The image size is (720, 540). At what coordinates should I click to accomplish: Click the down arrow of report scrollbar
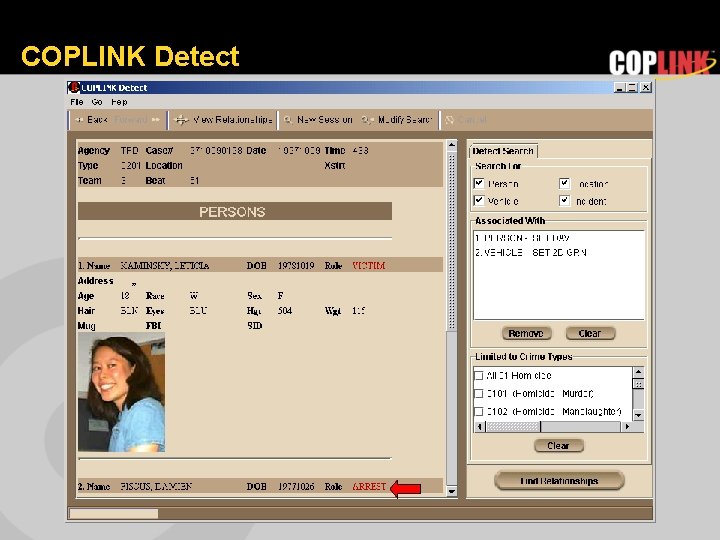[451, 491]
